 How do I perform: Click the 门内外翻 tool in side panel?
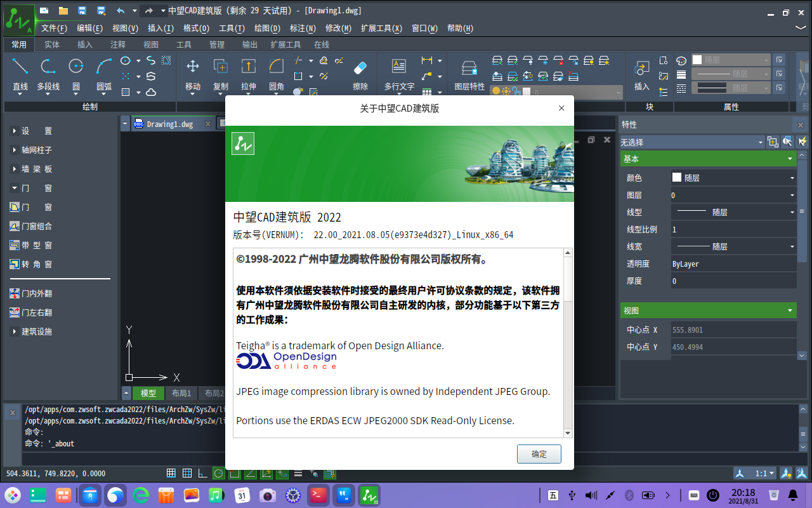31,293
